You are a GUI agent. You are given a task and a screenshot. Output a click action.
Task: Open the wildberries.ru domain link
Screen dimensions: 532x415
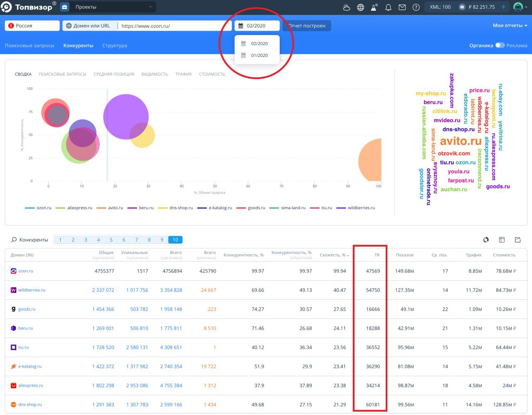point(32,290)
